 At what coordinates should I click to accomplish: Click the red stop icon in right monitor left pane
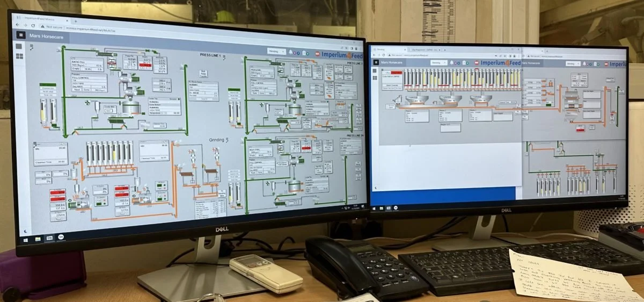click(x=477, y=63)
